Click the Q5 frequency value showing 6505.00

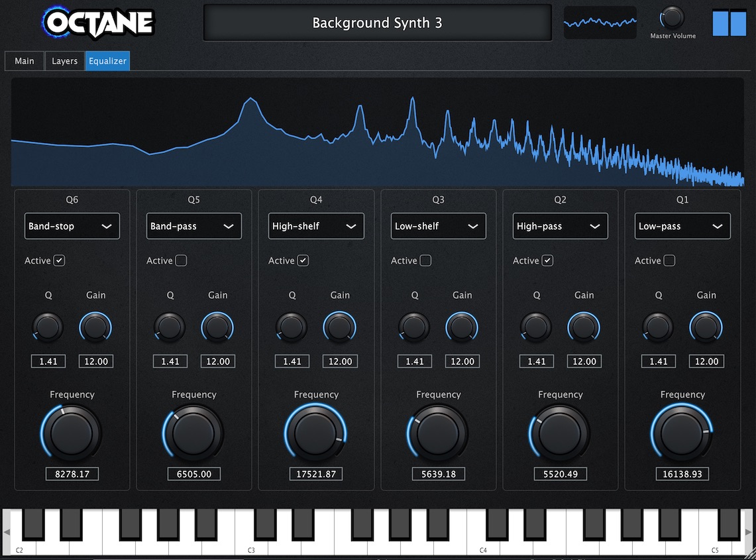[193, 473]
